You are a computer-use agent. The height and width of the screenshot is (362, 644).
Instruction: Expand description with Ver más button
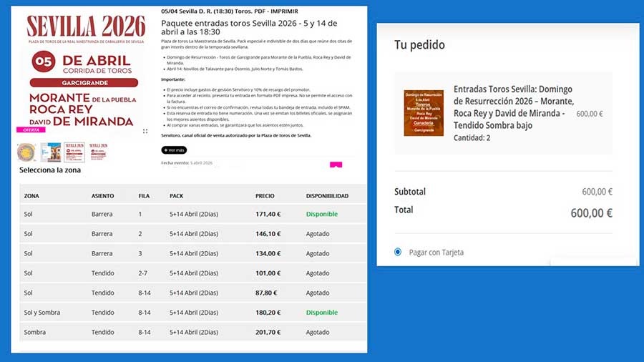[174, 150]
